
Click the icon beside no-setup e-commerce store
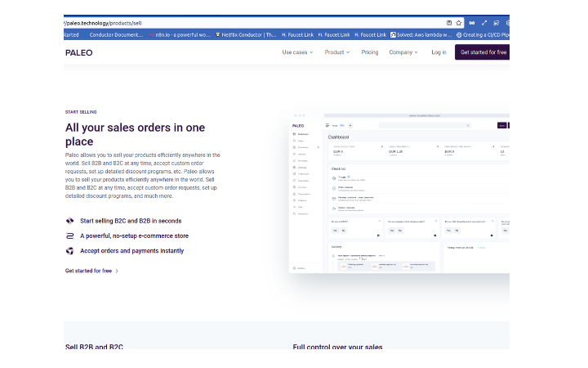point(69,236)
